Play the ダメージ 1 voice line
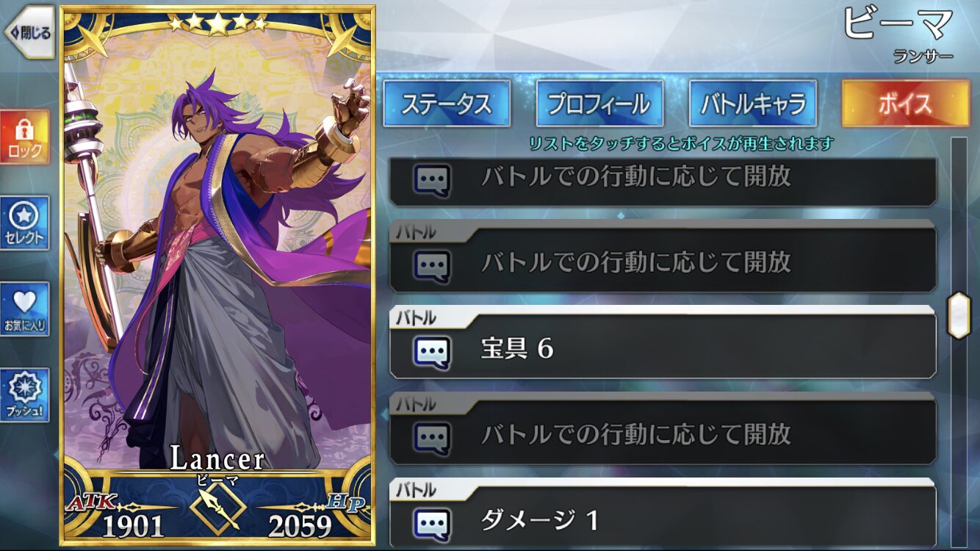This screenshot has width=980, height=551. tap(663, 514)
